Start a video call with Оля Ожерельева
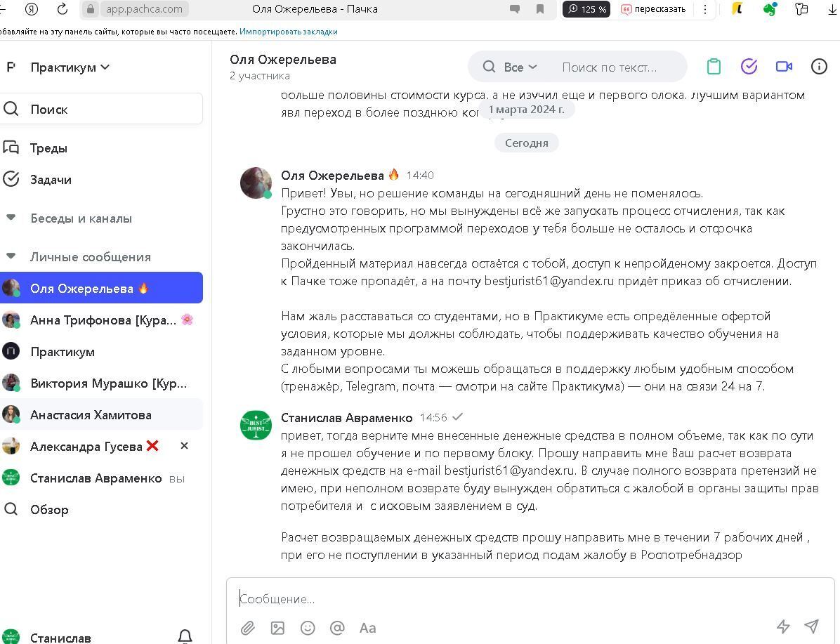This screenshot has width=840, height=644. pyautogui.click(x=784, y=66)
